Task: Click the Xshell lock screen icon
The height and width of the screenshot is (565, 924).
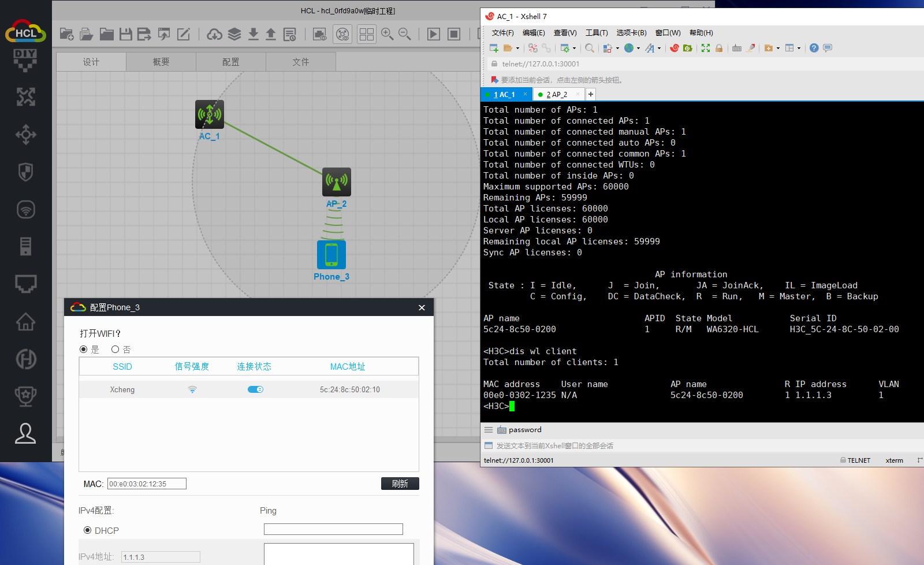Action: point(719,49)
